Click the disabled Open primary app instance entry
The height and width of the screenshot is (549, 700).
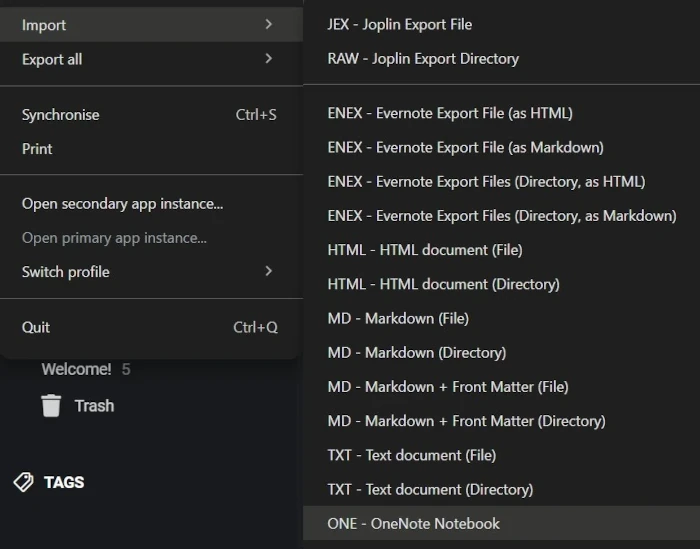[x=151, y=238]
